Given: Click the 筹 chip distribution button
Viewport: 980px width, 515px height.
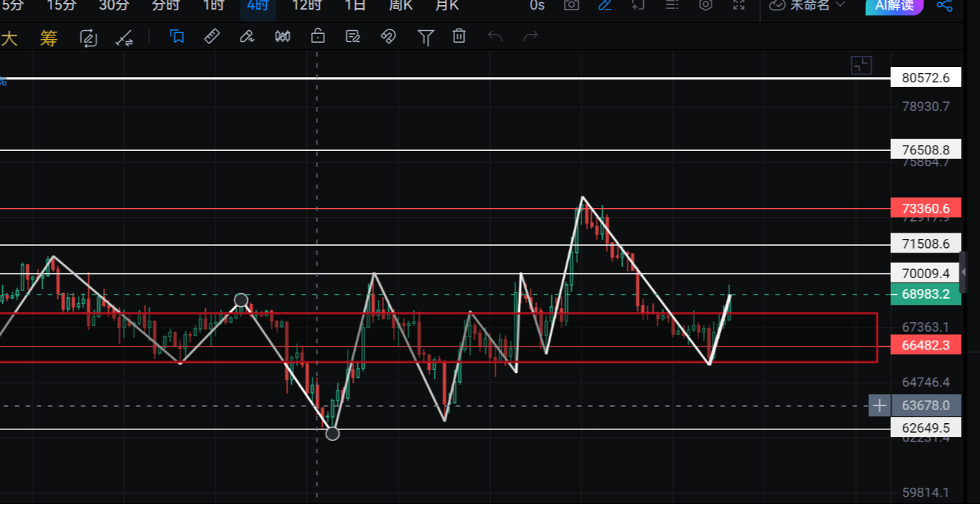Looking at the screenshot, I should tap(49, 38).
